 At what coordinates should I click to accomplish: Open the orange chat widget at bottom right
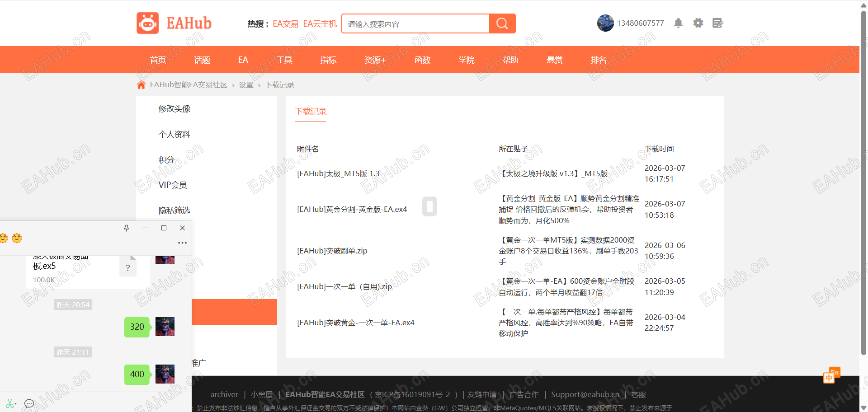(833, 375)
